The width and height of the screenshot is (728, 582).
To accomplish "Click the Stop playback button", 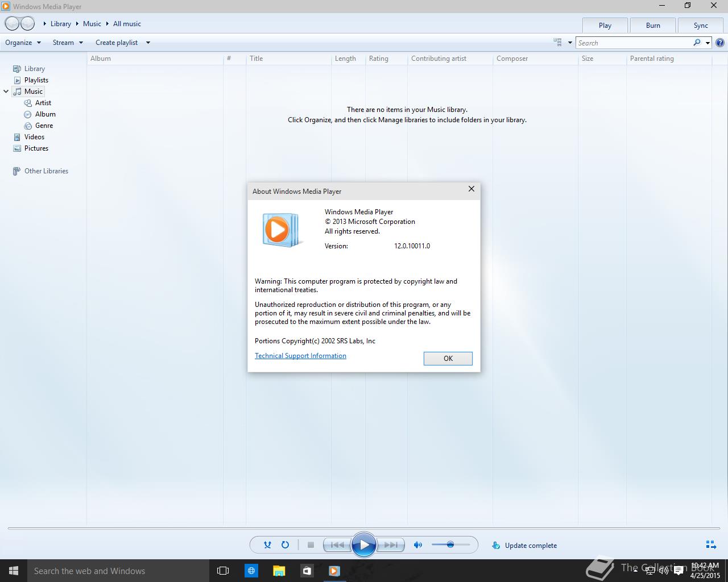I will click(311, 545).
